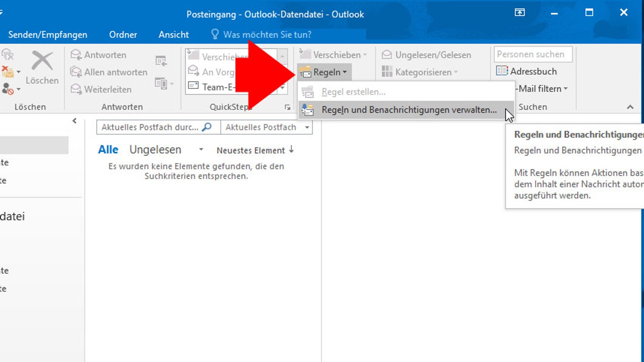
Task: Click the Besprechung reply icon
Action: tap(161, 61)
